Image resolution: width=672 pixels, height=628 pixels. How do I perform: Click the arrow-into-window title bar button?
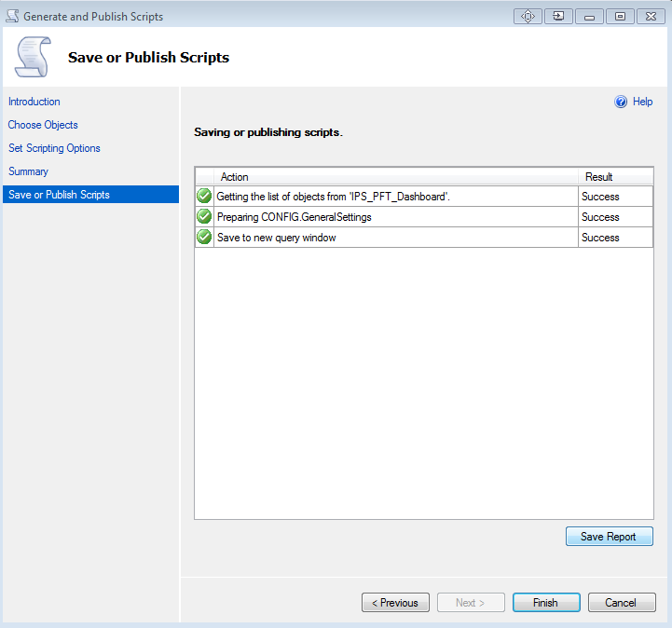558,16
